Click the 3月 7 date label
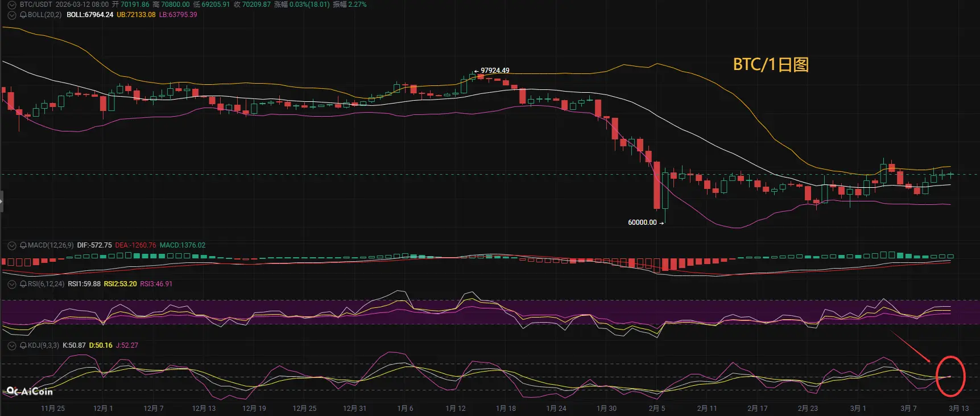The width and height of the screenshot is (980, 416). click(908, 409)
